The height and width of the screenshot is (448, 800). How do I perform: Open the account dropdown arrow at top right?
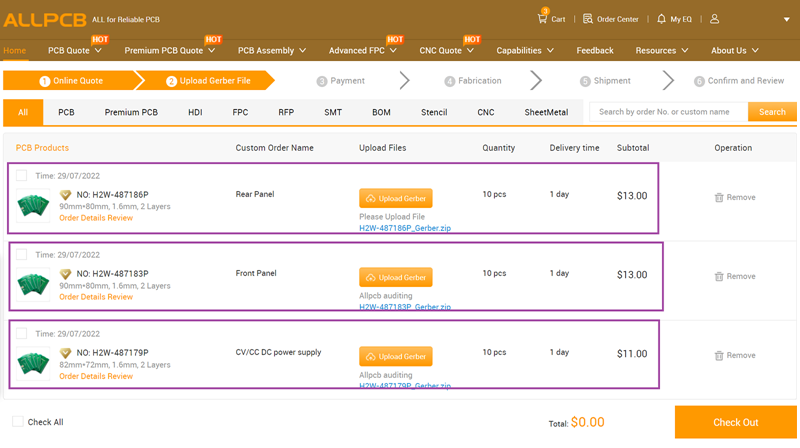click(x=786, y=19)
